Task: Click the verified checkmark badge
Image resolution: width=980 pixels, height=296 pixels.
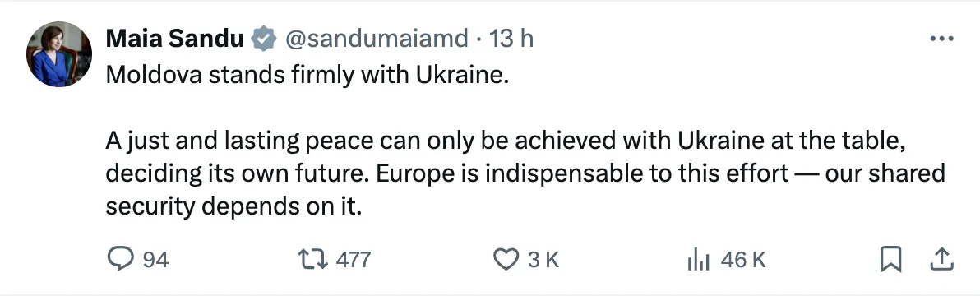Action: click(264, 39)
